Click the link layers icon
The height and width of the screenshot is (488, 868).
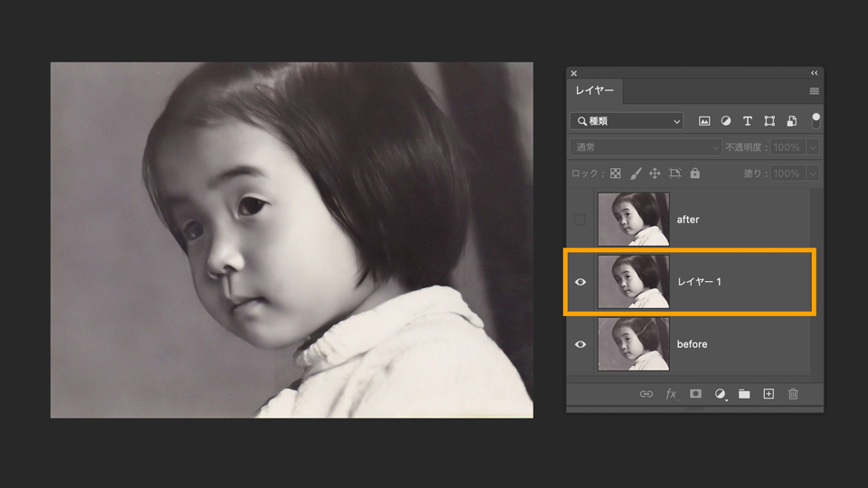click(x=646, y=394)
